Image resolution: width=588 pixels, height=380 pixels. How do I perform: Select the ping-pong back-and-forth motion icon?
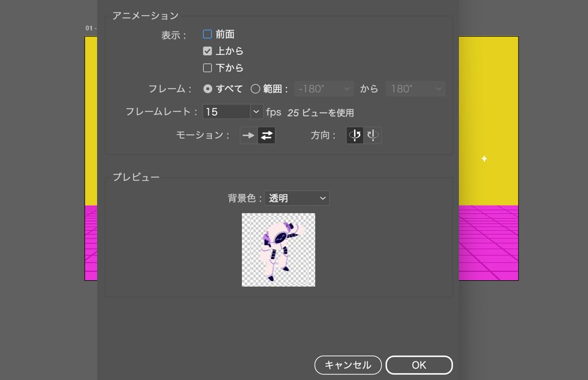point(266,135)
